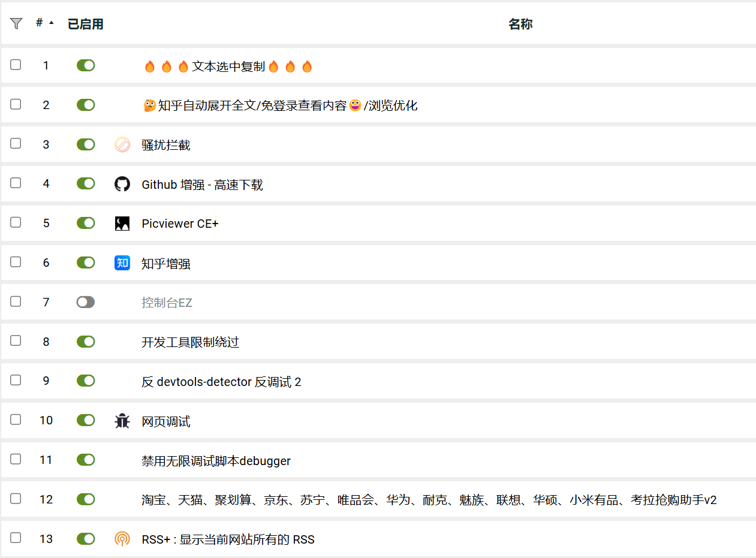Click row number 4
The width and height of the screenshot is (756, 558).
(x=46, y=183)
